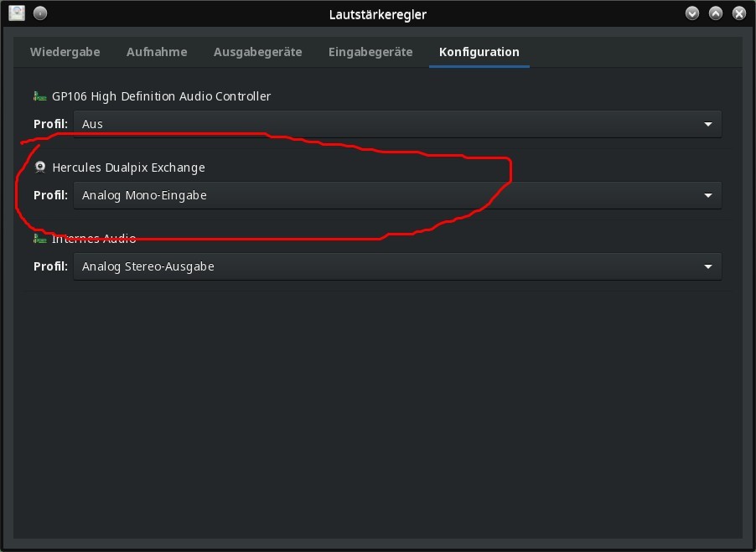The image size is (756, 552).
Task: Switch to the Wiedergabe tab
Action: pos(65,52)
